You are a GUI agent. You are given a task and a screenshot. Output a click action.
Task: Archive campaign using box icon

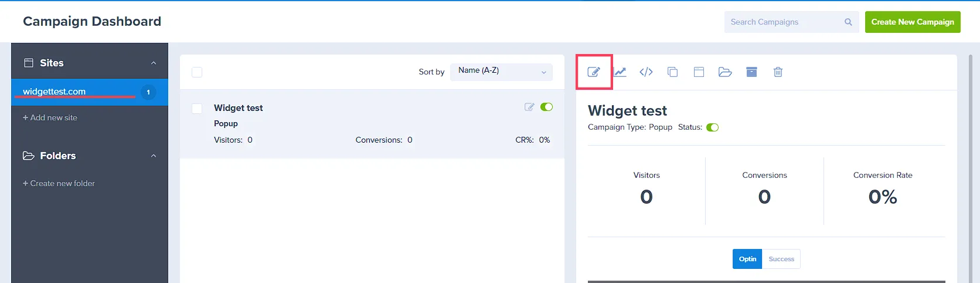[x=751, y=72]
